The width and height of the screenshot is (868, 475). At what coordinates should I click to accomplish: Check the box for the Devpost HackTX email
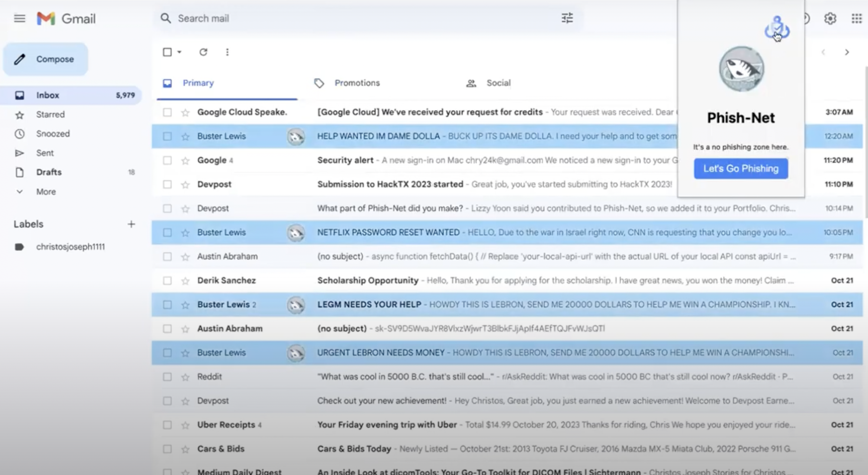click(167, 184)
